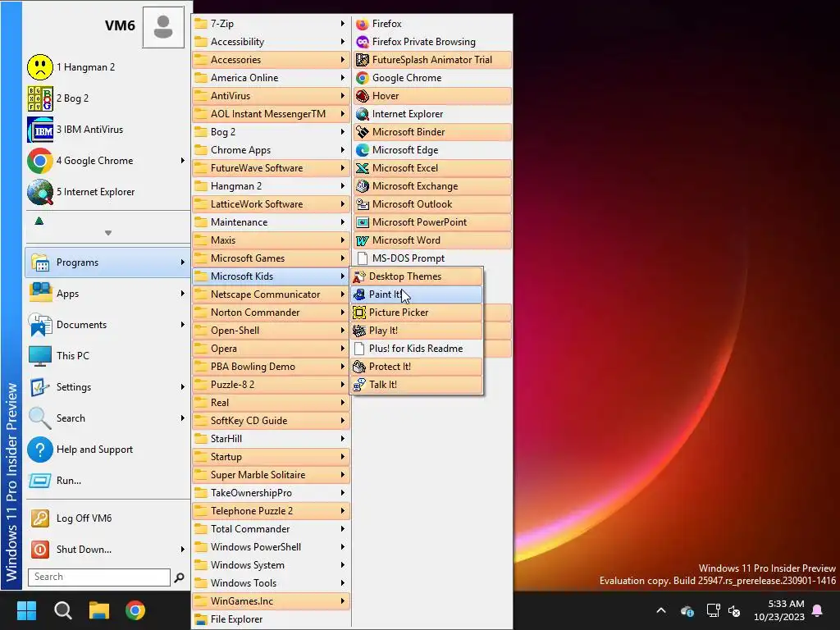The height and width of the screenshot is (630, 840).
Task: Open Protect It!
Action: (x=416, y=367)
